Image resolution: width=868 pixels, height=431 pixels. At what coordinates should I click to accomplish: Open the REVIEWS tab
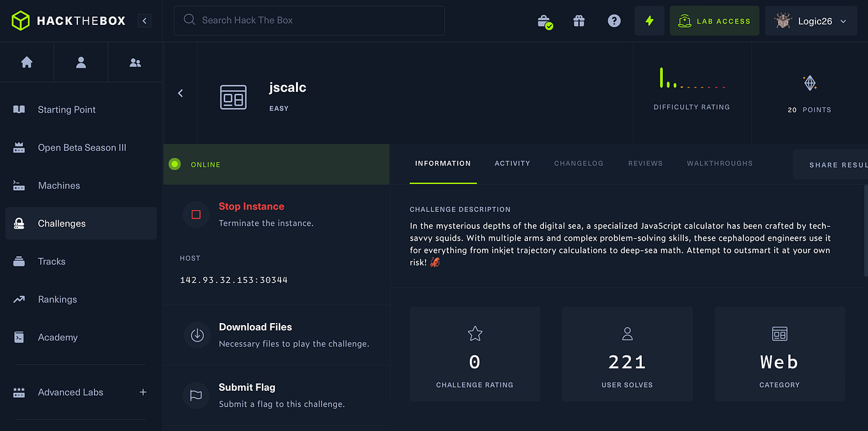pyautogui.click(x=645, y=163)
